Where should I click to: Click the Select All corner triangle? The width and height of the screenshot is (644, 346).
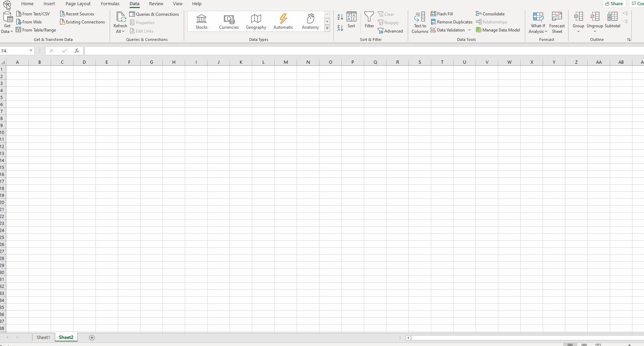click(x=3, y=62)
